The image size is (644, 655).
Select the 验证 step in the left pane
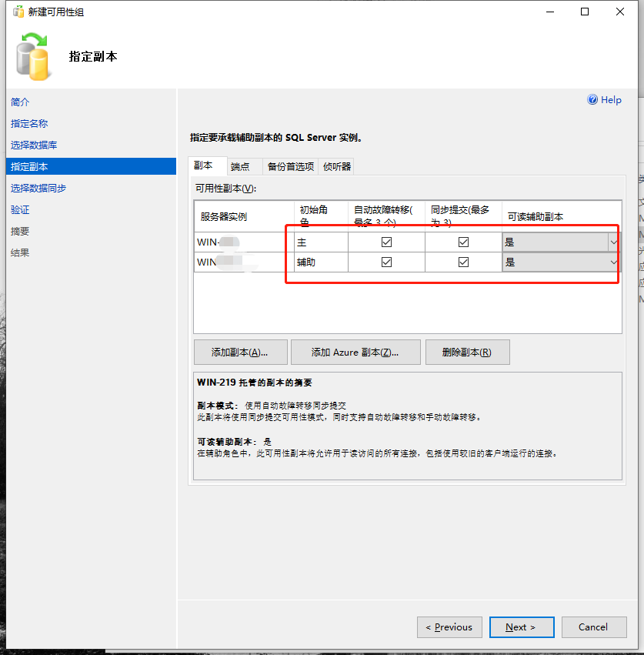tap(25, 209)
